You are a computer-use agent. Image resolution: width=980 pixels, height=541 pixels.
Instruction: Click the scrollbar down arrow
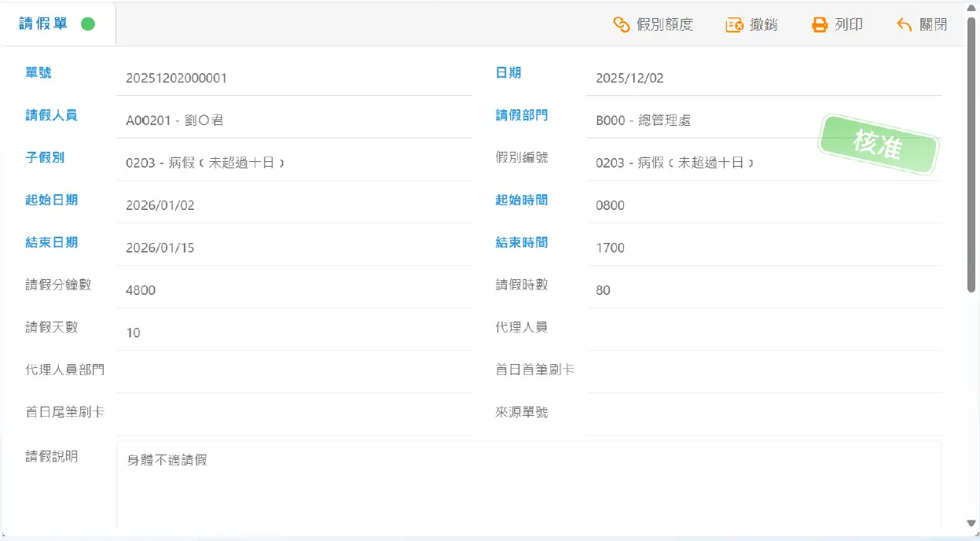click(971, 524)
